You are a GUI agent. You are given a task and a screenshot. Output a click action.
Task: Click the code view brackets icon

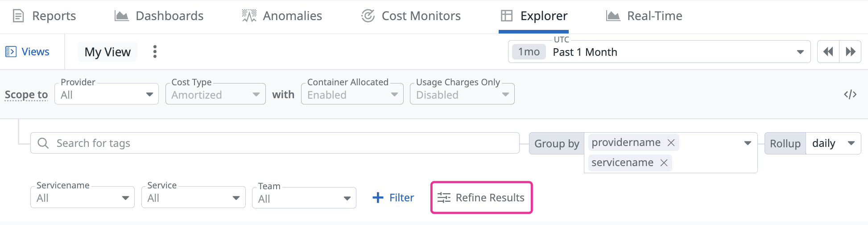coord(850,94)
